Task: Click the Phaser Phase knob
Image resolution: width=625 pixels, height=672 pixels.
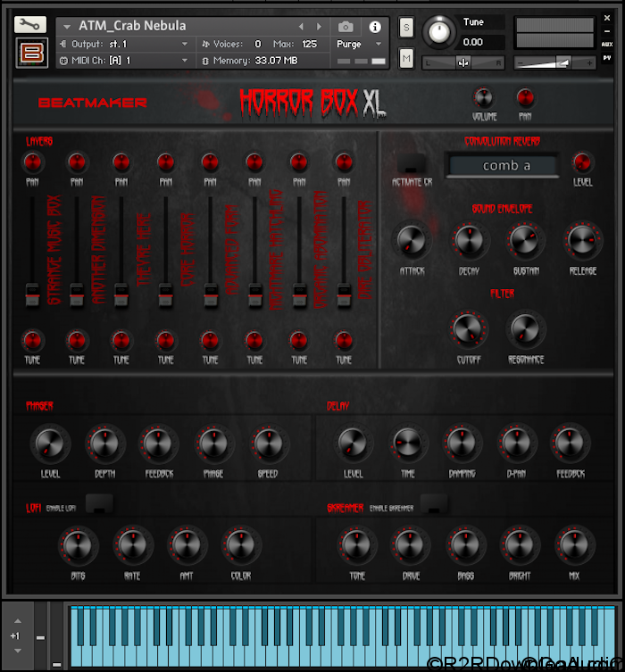Action: pyautogui.click(x=213, y=444)
